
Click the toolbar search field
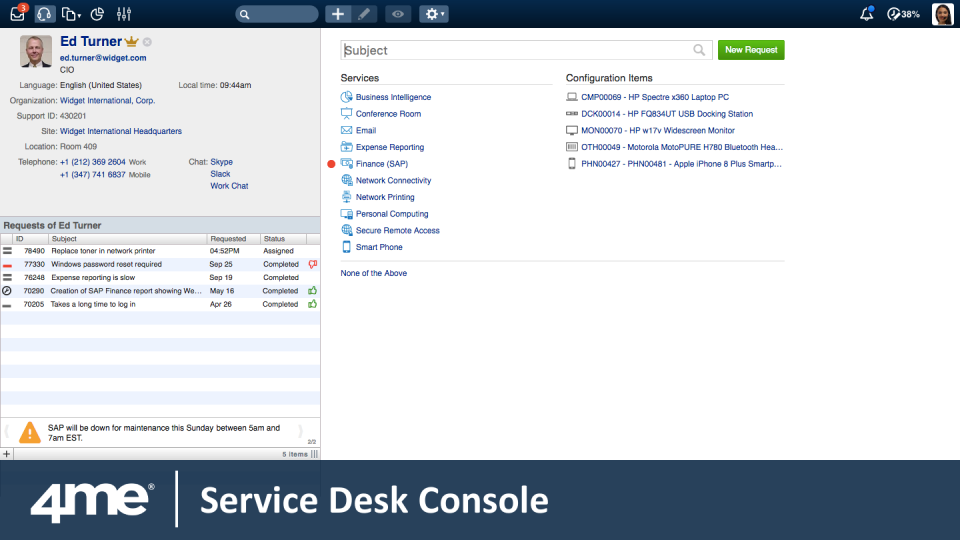coord(277,13)
